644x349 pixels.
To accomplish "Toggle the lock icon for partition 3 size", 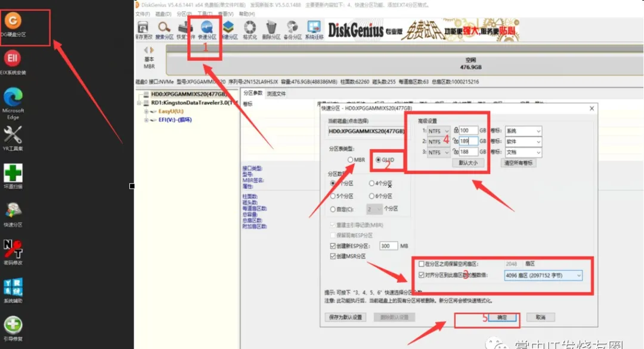I will [x=456, y=152].
